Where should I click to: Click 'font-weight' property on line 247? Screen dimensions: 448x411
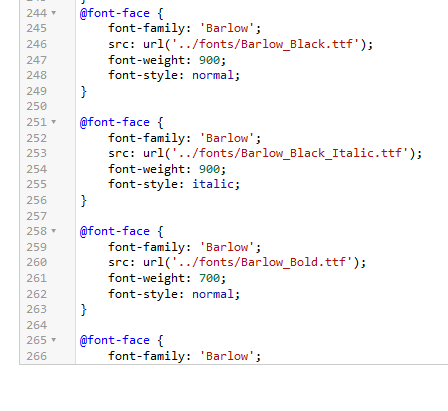(x=146, y=60)
